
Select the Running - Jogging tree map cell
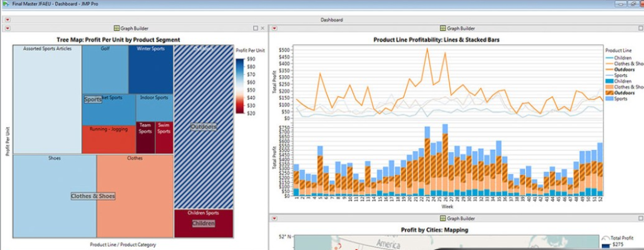[109, 139]
